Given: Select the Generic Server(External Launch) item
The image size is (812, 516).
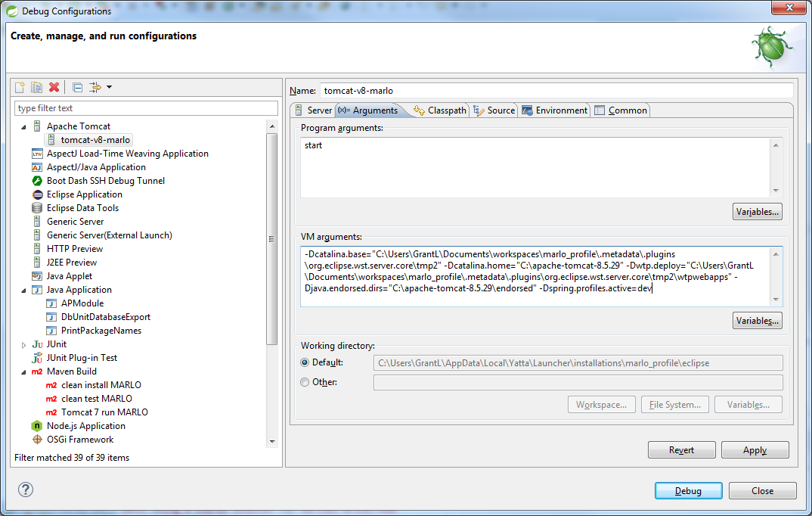Looking at the screenshot, I should tap(110, 235).
